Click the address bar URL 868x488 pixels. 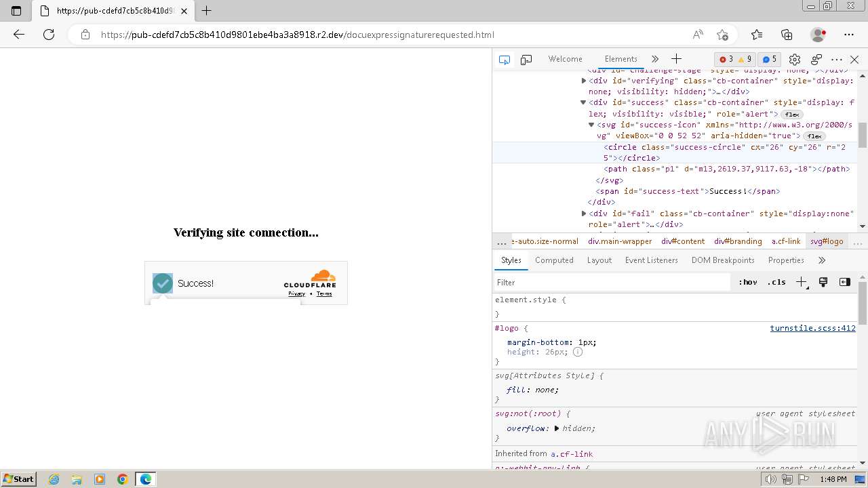click(297, 35)
